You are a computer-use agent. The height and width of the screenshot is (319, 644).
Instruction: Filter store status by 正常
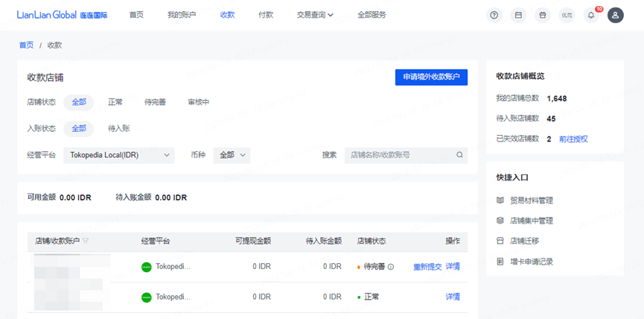click(115, 102)
